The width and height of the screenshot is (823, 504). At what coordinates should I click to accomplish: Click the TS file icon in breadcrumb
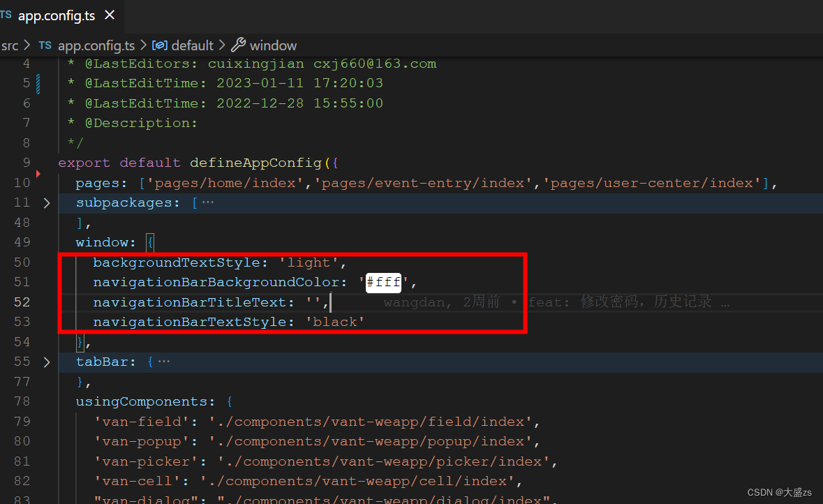pos(45,45)
